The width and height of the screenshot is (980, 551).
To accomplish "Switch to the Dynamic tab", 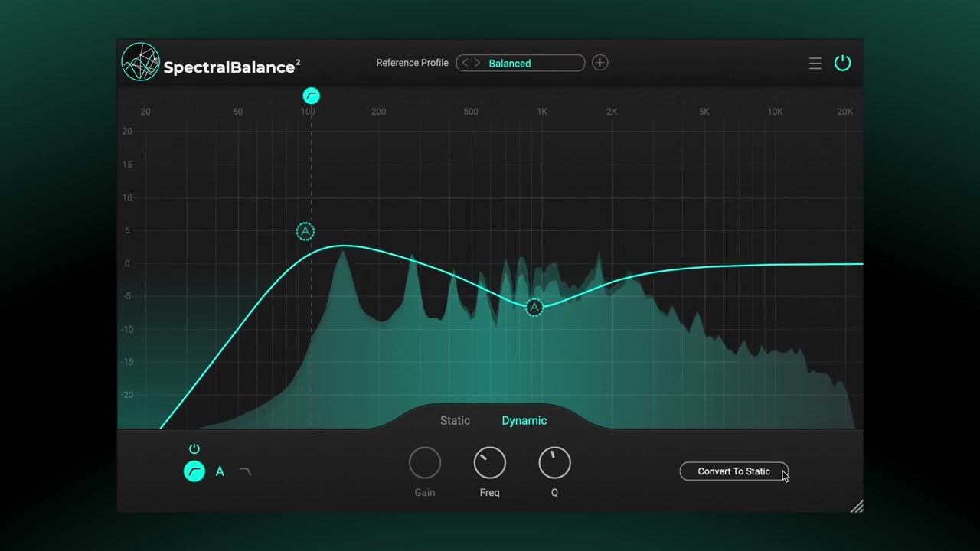I will (524, 420).
